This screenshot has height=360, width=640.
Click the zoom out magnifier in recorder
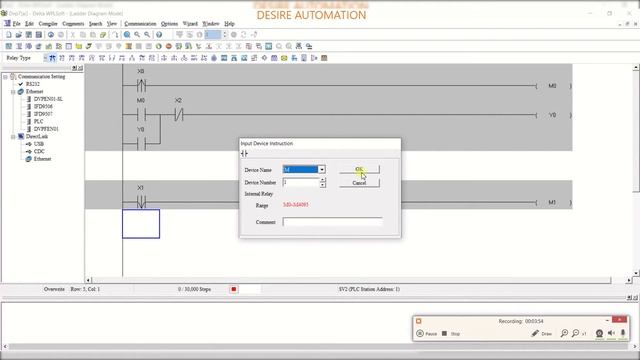576,333
